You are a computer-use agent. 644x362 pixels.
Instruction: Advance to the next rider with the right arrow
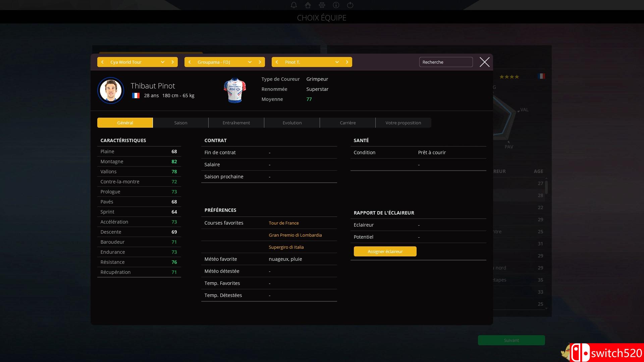[347, 62]
